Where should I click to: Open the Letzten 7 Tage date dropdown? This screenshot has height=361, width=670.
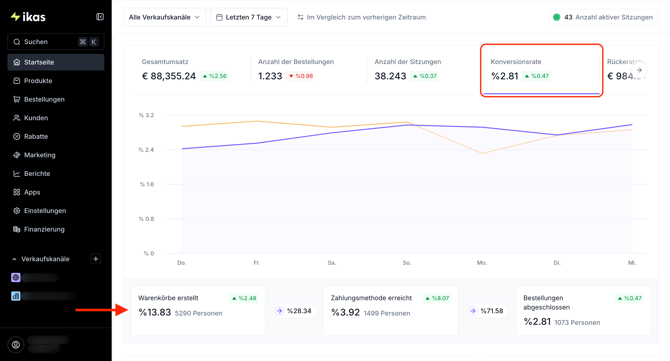tap(249, 18)
